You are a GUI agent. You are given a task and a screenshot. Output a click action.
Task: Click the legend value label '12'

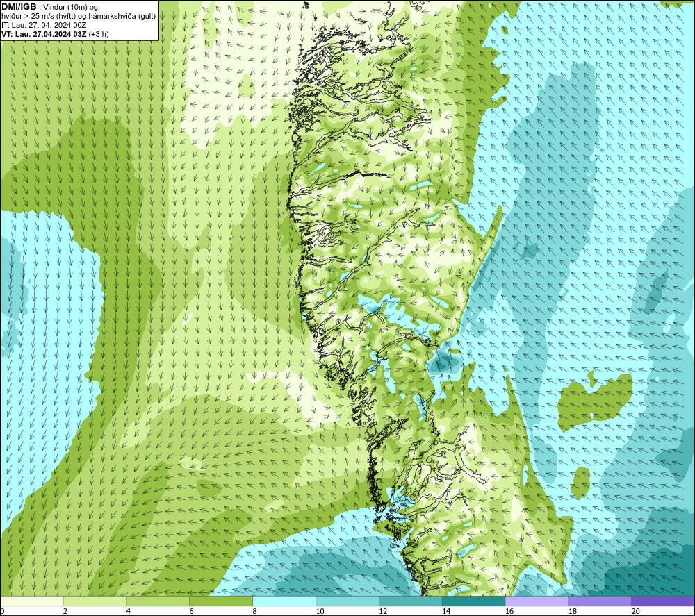pyautogui.click(x=383, y=611)
